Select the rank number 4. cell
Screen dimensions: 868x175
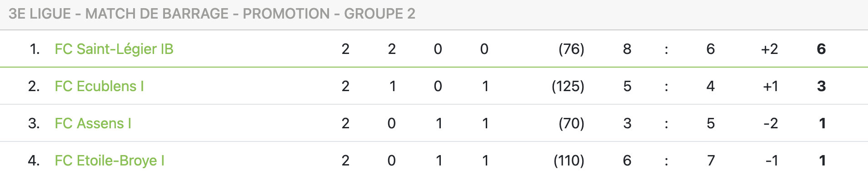34,160
